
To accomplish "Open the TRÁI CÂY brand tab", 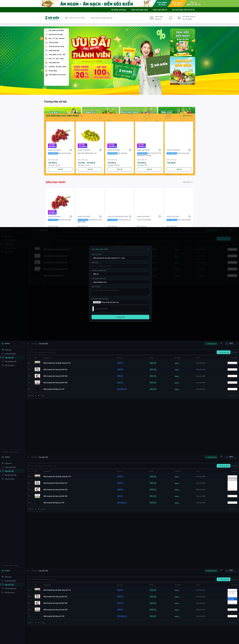I will click(177, 110).
